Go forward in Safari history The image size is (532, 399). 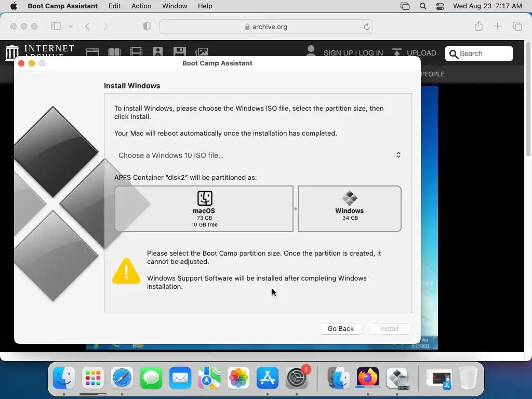coord(105,26)
